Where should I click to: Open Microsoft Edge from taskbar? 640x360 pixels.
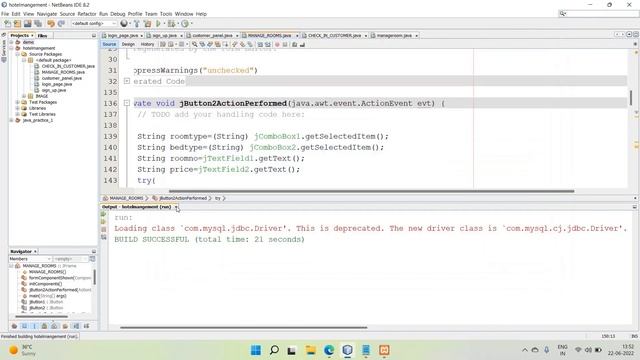pyautogui.click(x=329, y=350)
